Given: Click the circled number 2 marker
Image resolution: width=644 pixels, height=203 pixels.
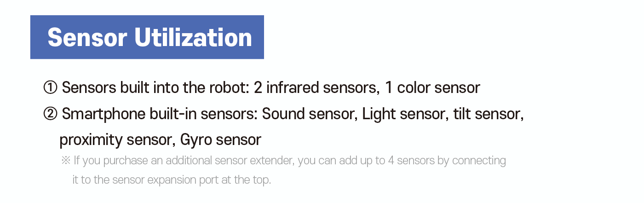Looking at the screenshot, I should pos(50,114).
